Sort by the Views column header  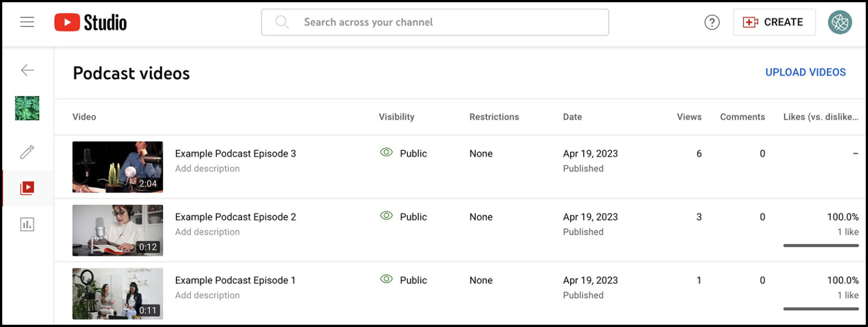(x=689, y=117)
